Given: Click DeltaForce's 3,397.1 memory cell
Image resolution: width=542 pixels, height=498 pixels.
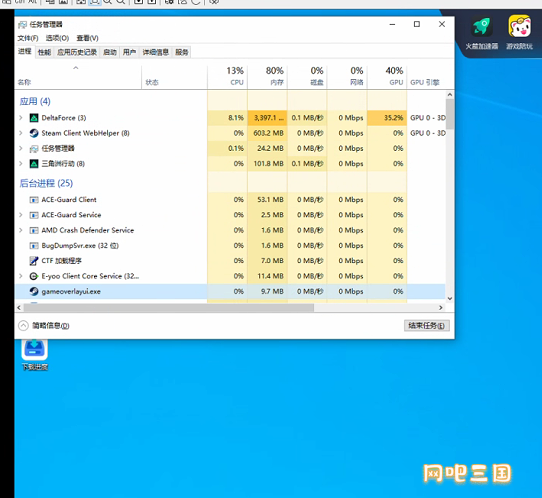Looking at the screenshot, I should (268, 118).
